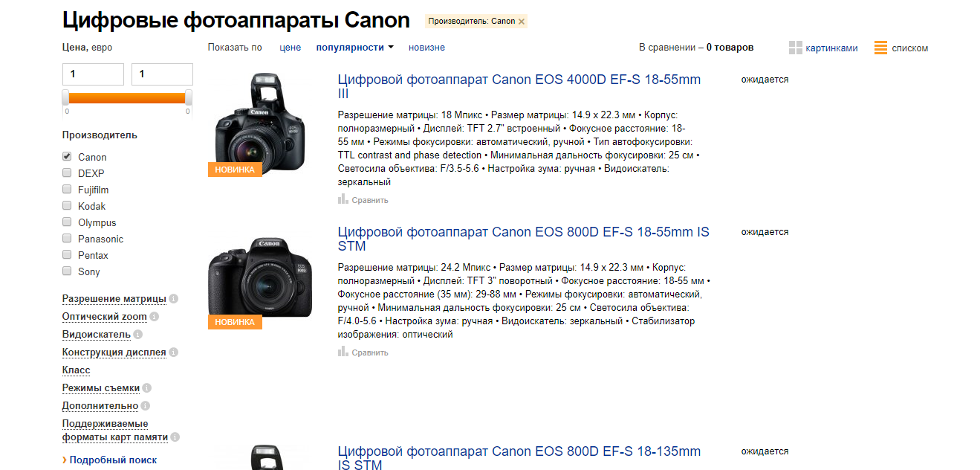Sort the list by новизне
This screenshot has width=980, height=470.
click(426, 48)
